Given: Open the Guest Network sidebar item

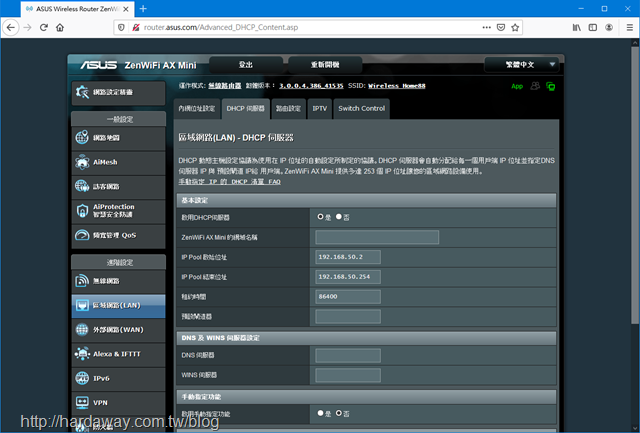Looking at the screenshot, I should tap(118, 187).
